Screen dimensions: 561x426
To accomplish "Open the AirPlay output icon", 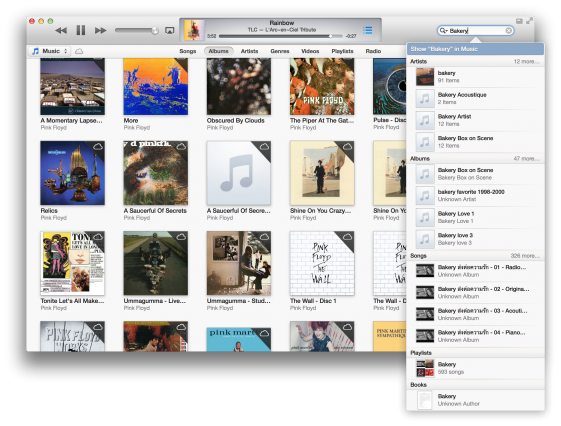I will tap(170, 31).
